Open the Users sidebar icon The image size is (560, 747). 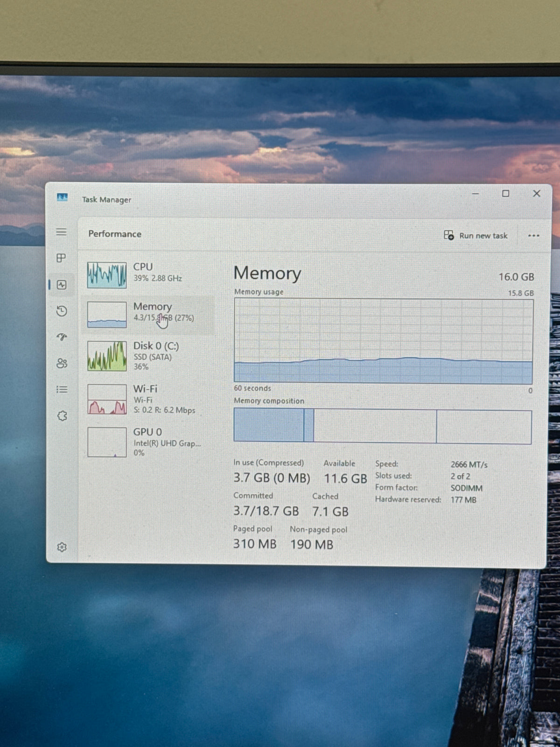[x=62, y=363]
